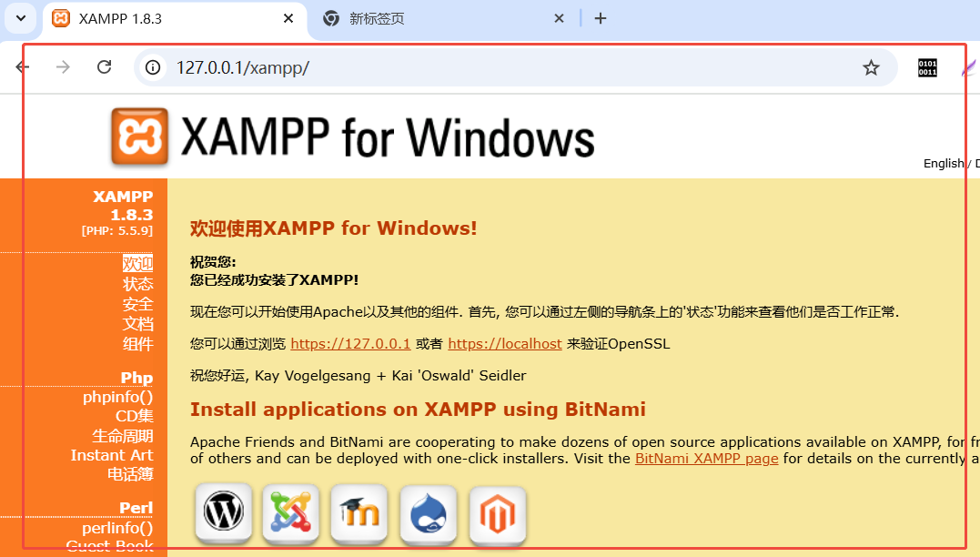Viewport: 980px width, 557px height.
Task: Open phpinfo() in the sidebar
Action: [x=117, y=397]
